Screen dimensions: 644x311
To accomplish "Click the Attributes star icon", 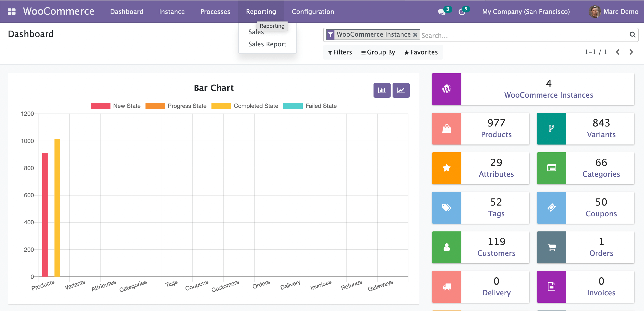I will (447, 168).
